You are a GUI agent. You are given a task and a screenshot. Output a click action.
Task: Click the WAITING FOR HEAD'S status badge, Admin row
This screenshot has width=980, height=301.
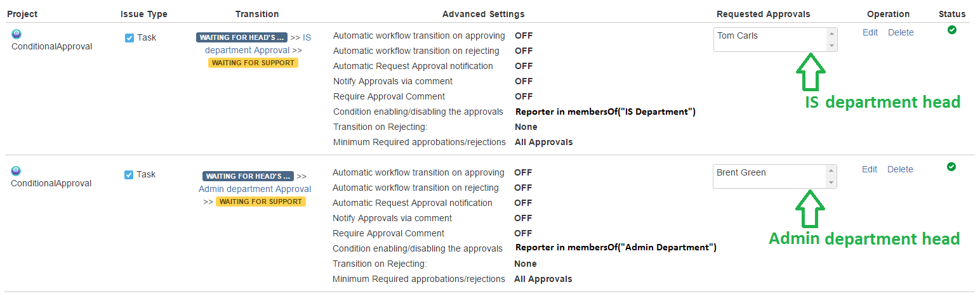point(248,176)
